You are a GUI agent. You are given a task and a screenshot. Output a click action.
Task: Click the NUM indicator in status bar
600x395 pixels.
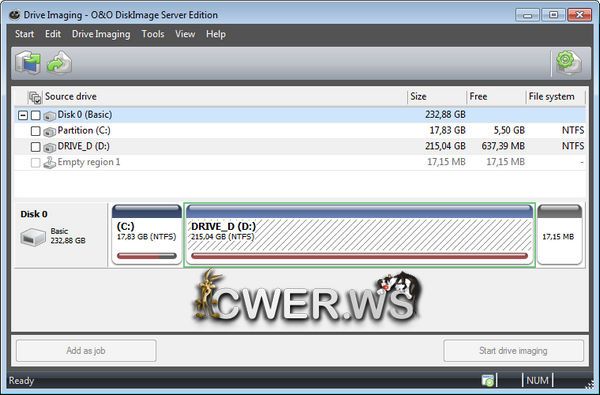point(537,380)
